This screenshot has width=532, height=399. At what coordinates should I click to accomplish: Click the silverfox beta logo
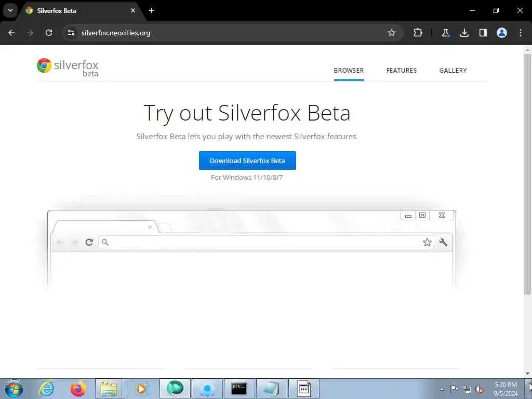click(68, 67)
